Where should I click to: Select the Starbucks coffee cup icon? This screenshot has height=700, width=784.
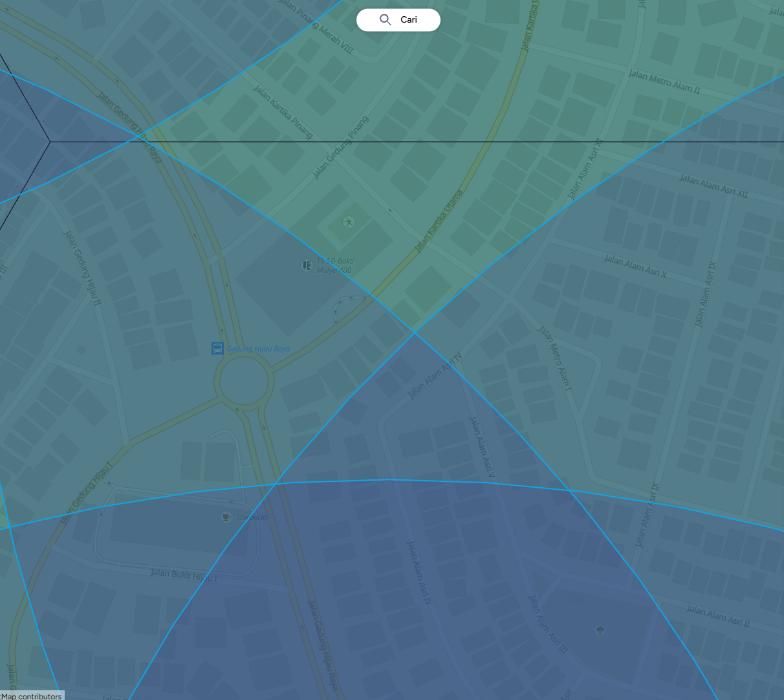226,517
